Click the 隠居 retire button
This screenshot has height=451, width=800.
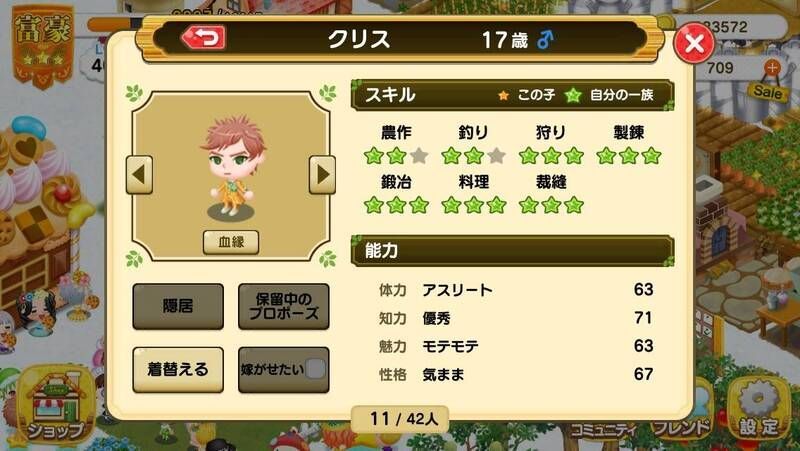pyautogui.click(x=178, y=306)
